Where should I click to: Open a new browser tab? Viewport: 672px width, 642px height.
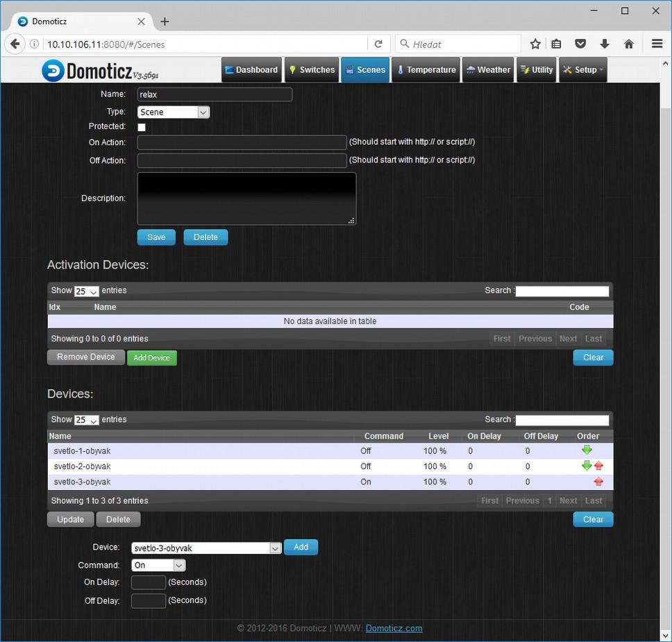165,22
